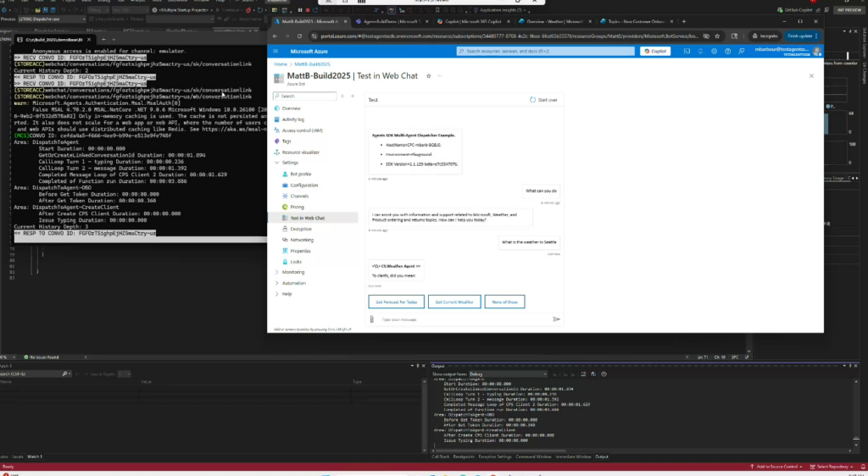Open Copilot button in Azure header
Screen dimensions: 868x476
pyautogui.click(x=655, y=52)
